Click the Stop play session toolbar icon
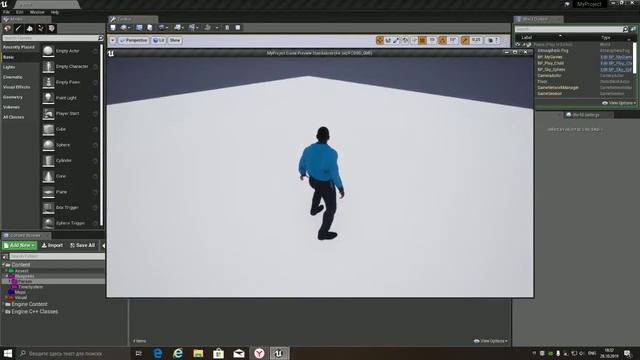Screen dimensions: 640x360 pos(238,27)
